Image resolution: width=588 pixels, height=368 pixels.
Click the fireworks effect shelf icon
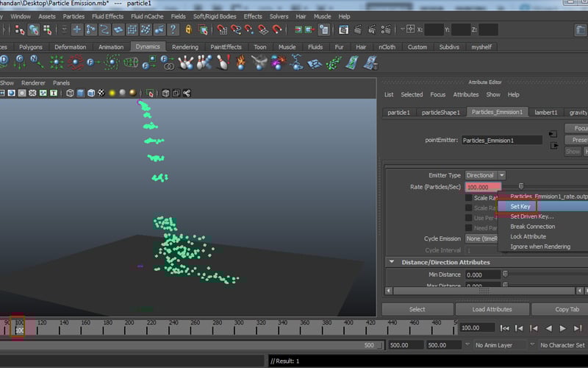pos(277,63)
